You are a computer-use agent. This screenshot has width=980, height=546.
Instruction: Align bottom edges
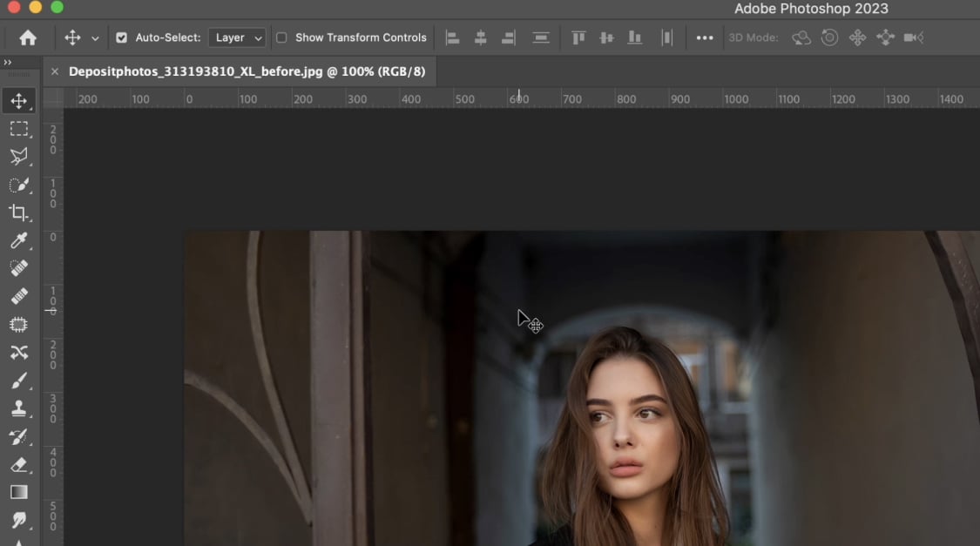click(x=634, y=37)
